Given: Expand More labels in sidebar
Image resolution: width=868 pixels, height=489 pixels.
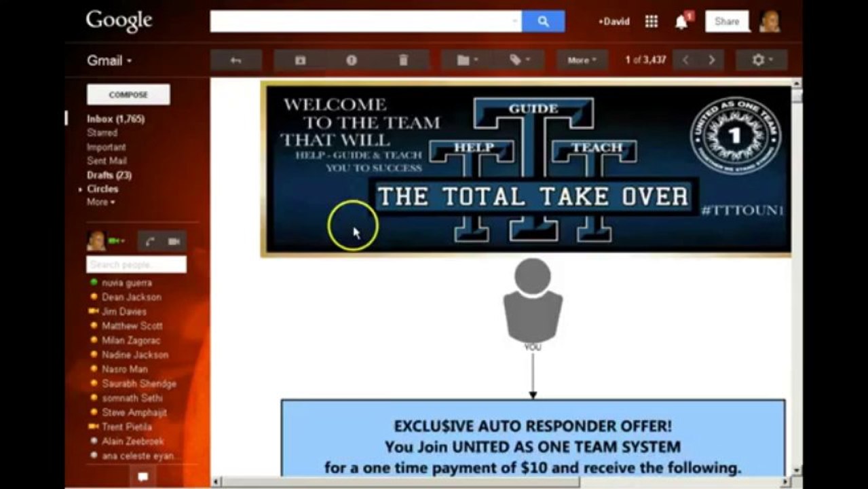Looking at the screenshot, I should coord(100,202).
